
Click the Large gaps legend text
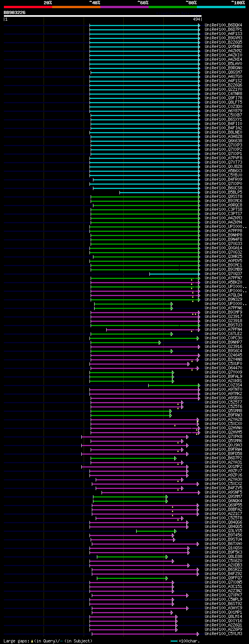click(48, 641)
